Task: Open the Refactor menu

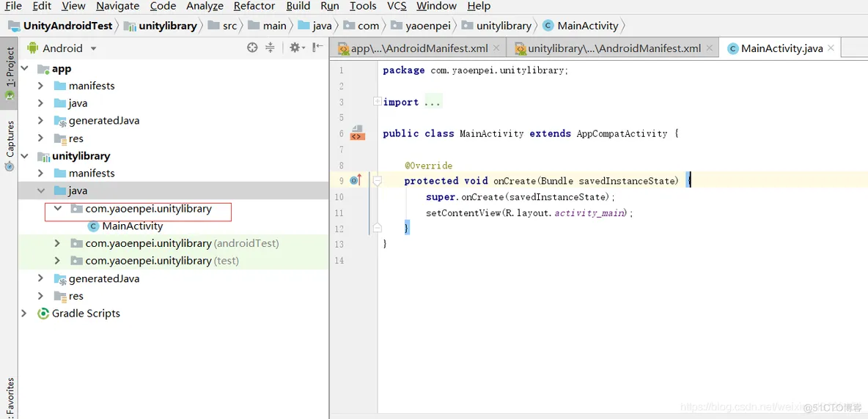Action: point(254,6)
